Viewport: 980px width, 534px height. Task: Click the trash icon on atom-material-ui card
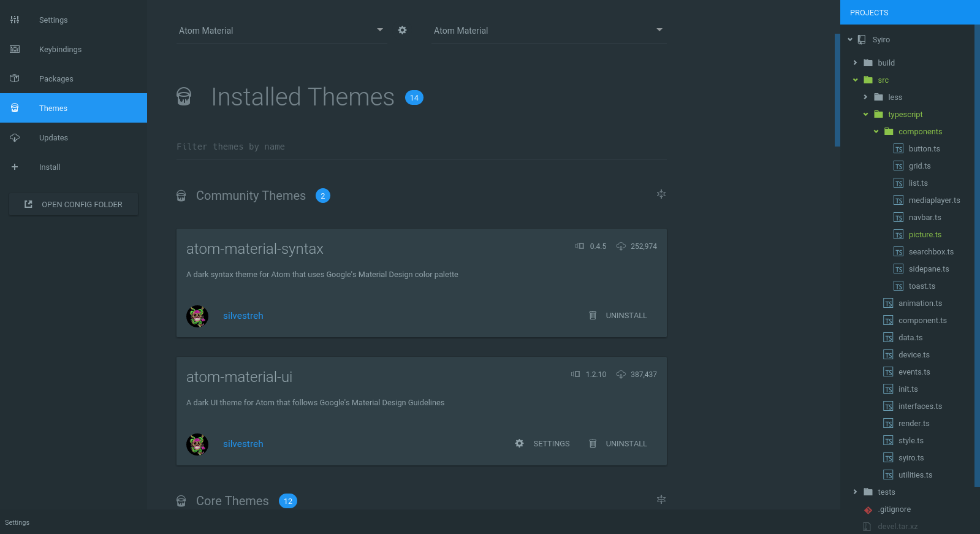(593, 443)
